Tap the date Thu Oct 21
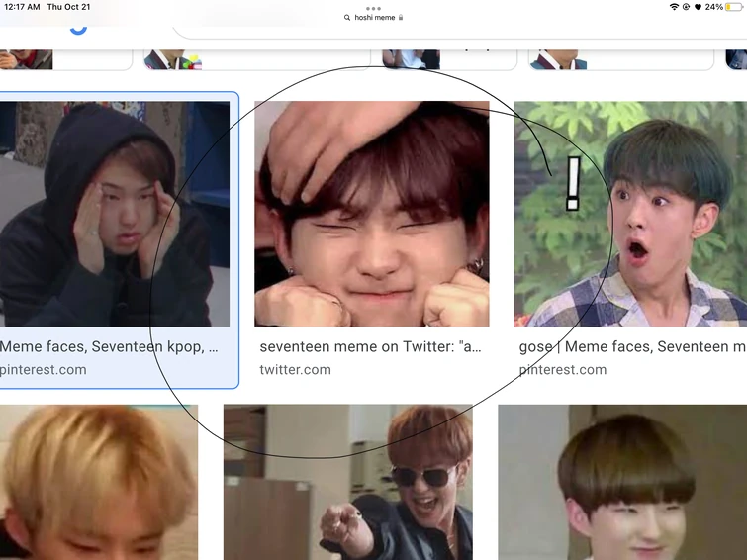This screenshot has height=560, width=747. click(68, 7)
